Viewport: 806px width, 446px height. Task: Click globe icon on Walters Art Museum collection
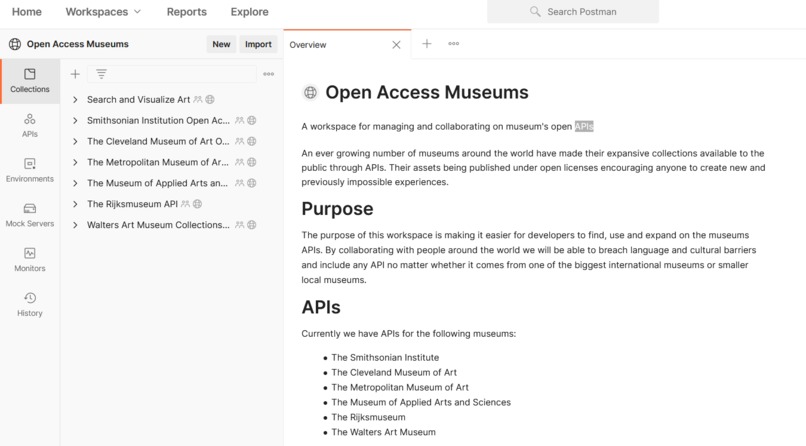251,225
